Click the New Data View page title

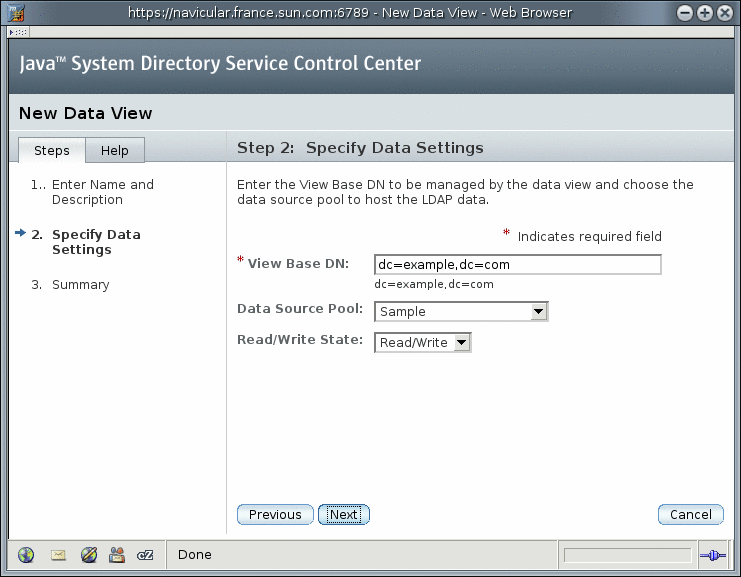pos(86,113)
